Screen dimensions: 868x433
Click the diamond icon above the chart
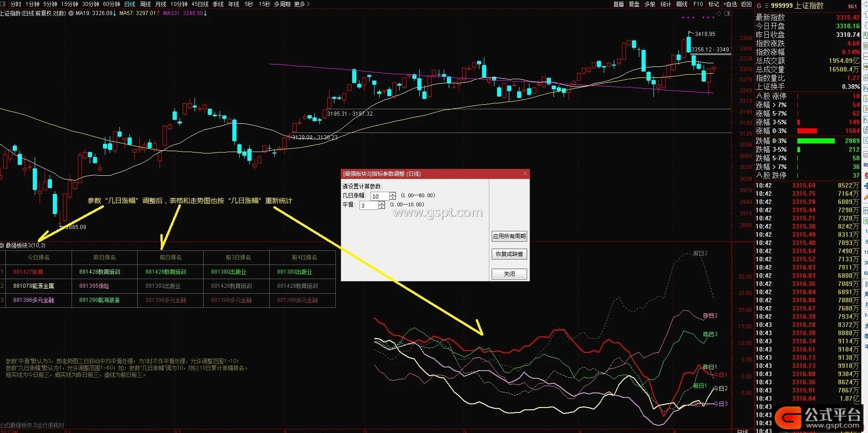click(719, 14)
